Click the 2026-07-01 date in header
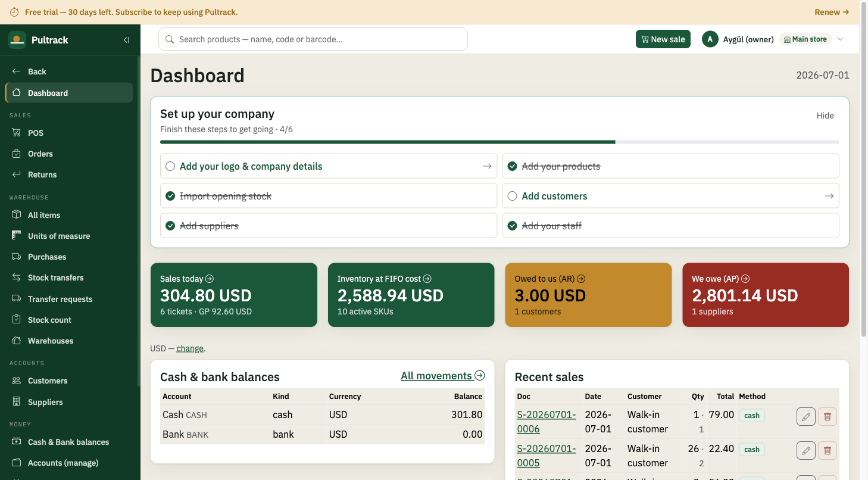The image size is (868, 480). [x=823, y=76]
